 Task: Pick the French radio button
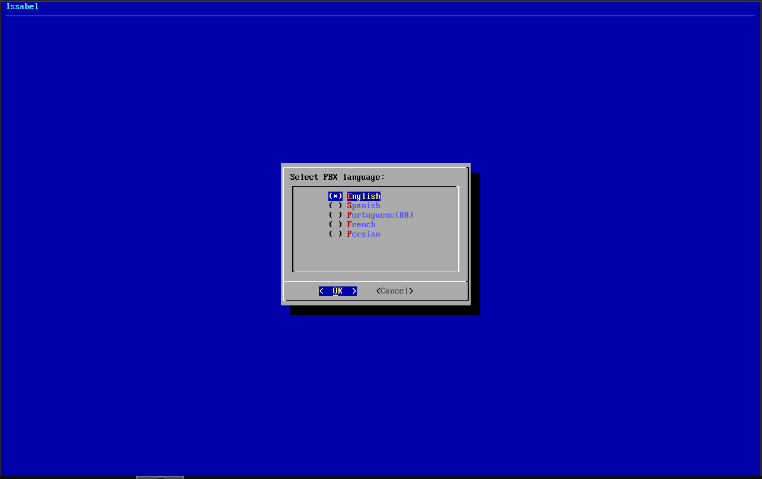click(x=335, y=224)
